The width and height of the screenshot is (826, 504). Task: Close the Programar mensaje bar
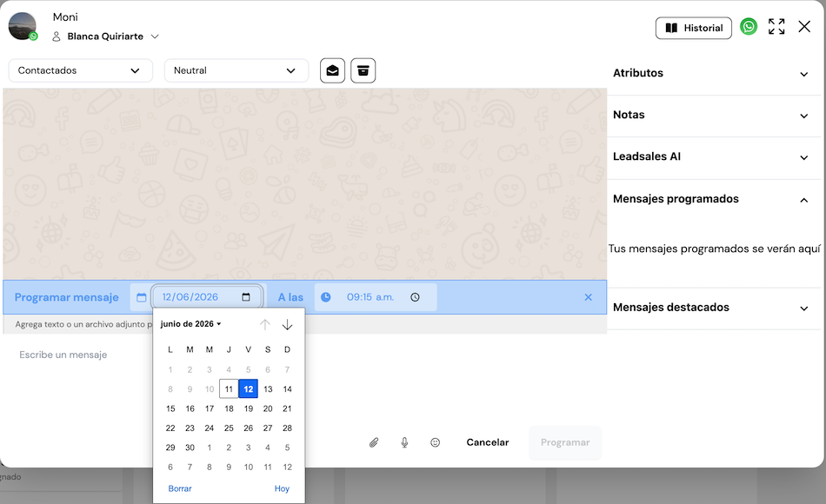click(589, 297)
